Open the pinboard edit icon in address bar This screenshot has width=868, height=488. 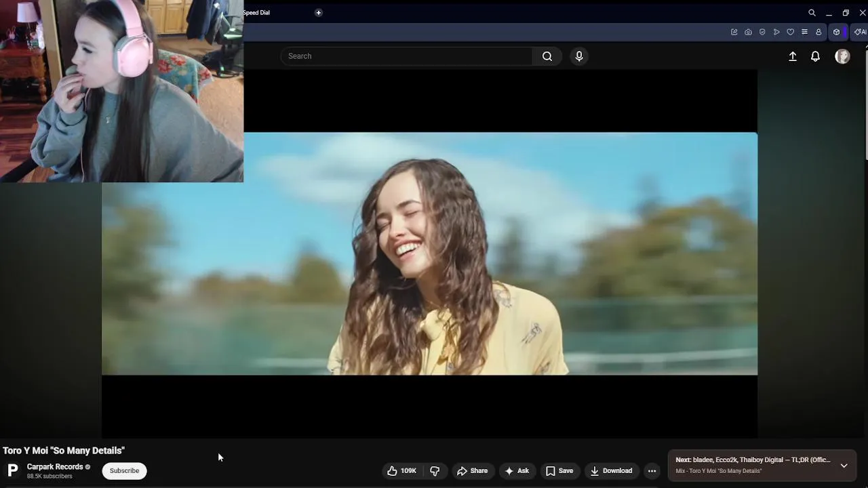point(734,32)
